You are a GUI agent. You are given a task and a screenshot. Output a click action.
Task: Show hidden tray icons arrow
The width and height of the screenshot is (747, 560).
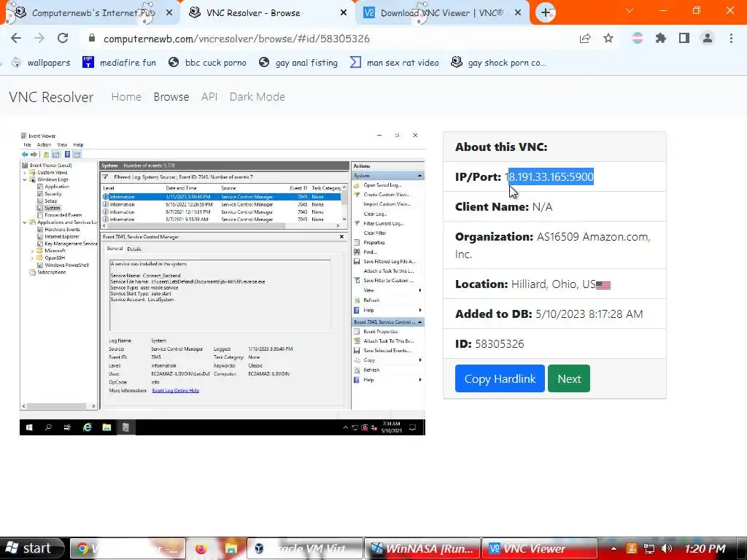click(x=614, y=548)
